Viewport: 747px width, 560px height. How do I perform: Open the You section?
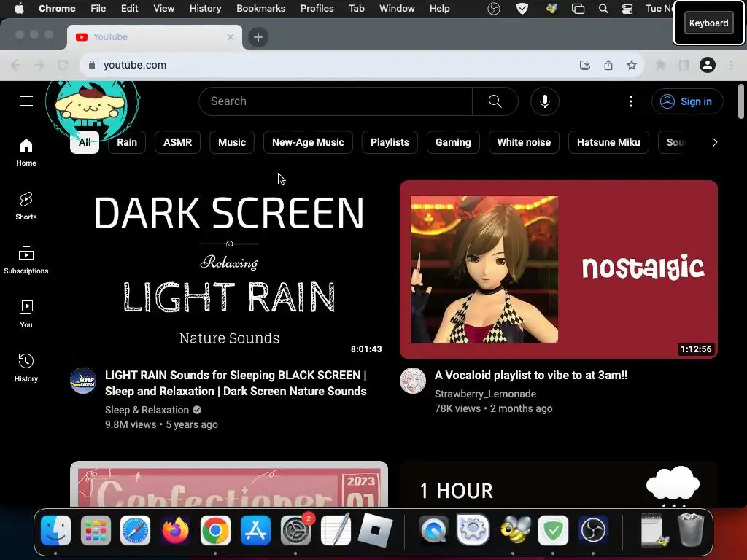pos(26,314)
